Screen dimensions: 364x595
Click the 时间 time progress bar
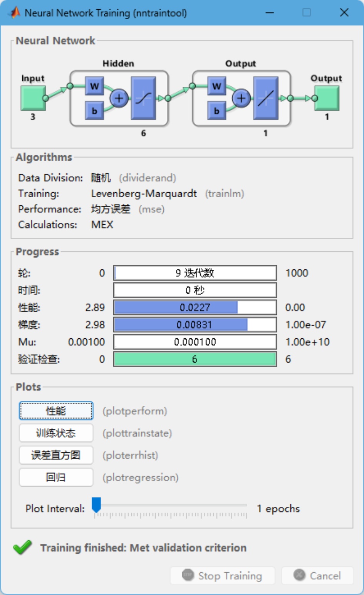coord(195,290)
